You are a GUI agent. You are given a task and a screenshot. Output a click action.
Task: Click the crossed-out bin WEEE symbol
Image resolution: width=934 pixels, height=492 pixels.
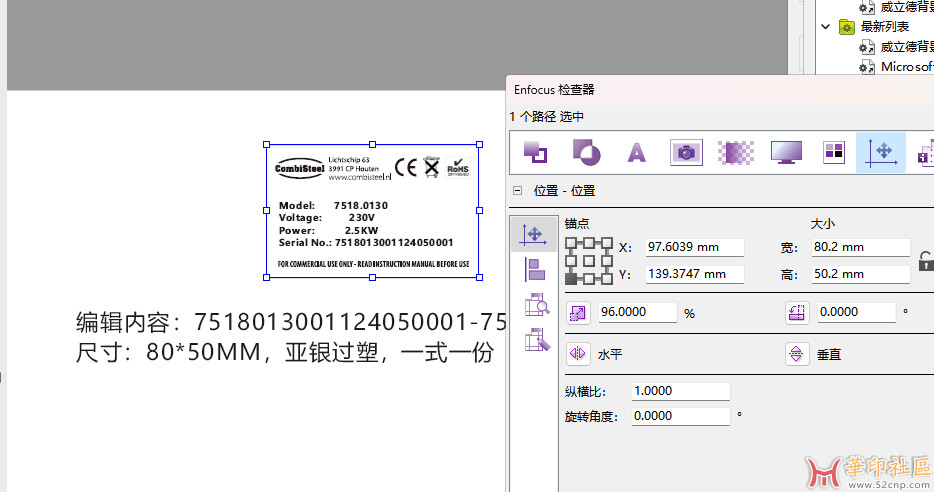(432, 168)
